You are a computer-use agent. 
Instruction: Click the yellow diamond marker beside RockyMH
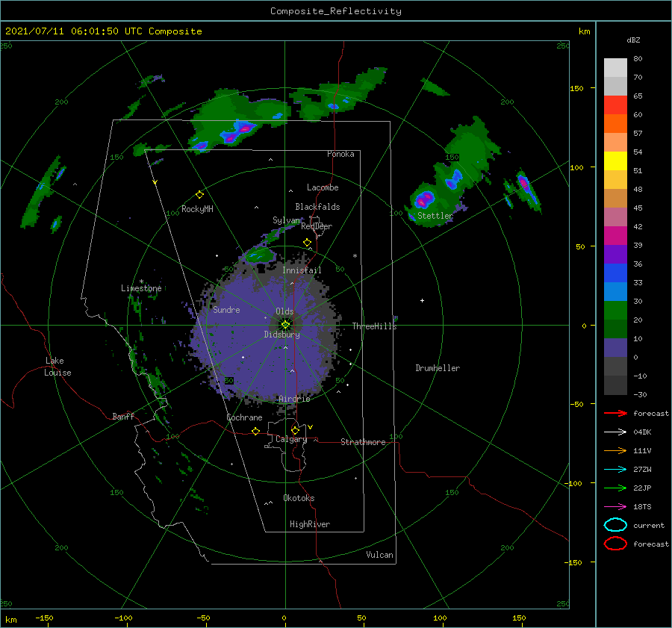[199, 195]
